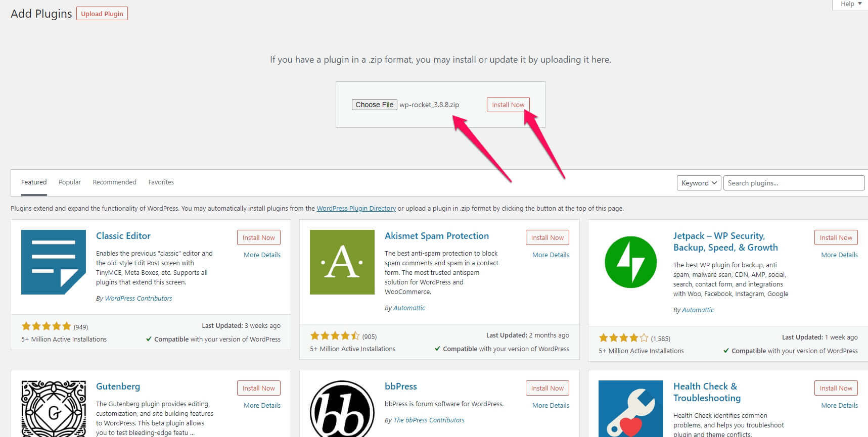
Task: Click the Choose File button
Action: [x=375, y=105]
